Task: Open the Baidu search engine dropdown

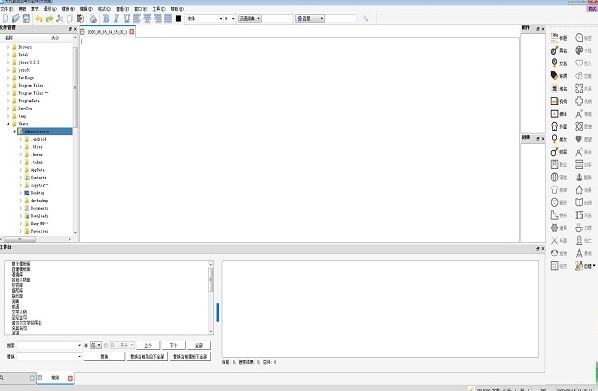Action: (x=310, y=18)
